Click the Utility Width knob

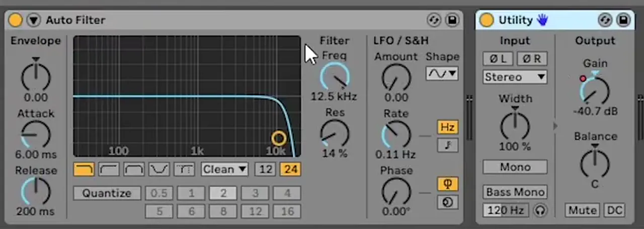click(x=515, y=126)
